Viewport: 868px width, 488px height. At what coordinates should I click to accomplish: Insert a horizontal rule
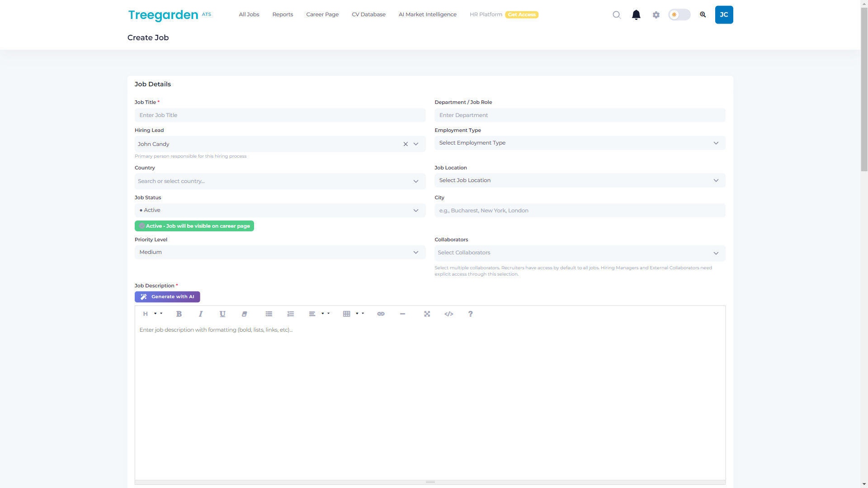(402, 314)
